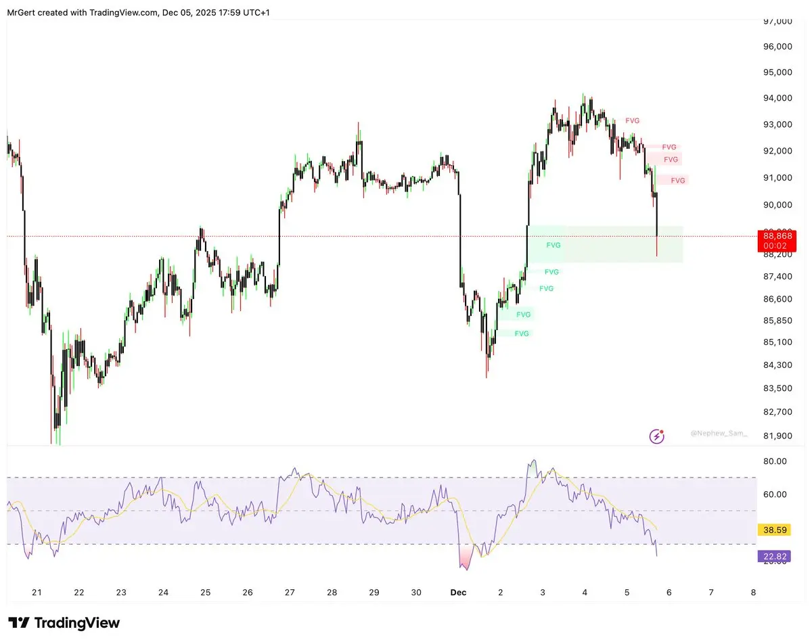Click date 27 on the time axis
Image resolution: width=812 pixels, height=644 pixels.
(x=290, y=592)
